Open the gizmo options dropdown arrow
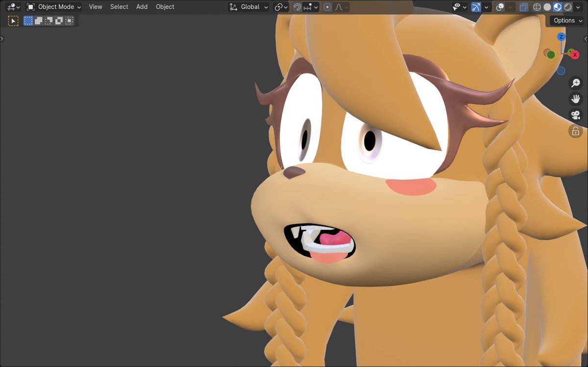 click(x=487, y=7)
